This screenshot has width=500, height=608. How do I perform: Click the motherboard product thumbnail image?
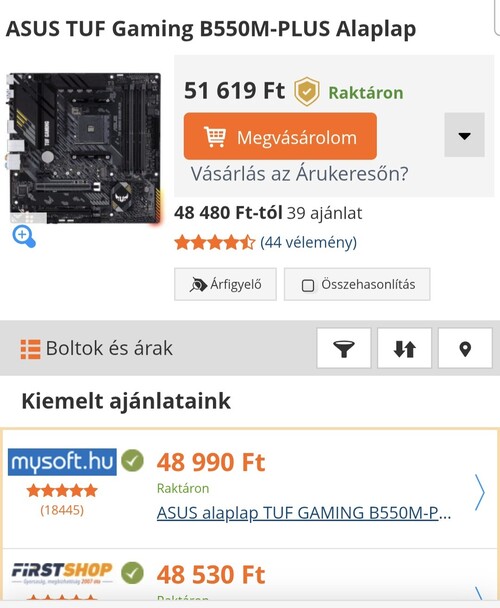(83, 148)
